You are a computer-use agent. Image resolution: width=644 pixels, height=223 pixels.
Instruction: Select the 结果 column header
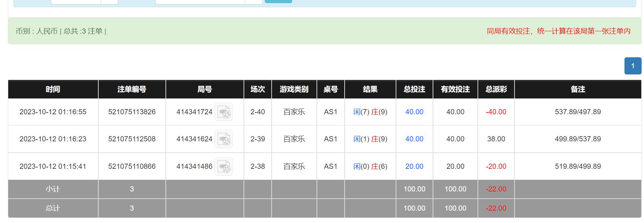[370, 89]
